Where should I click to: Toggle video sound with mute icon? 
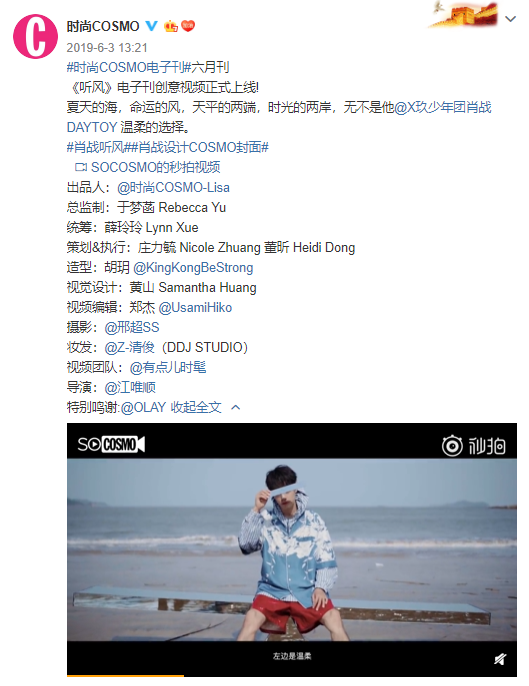pyautogui.click(x=500, y=658)
